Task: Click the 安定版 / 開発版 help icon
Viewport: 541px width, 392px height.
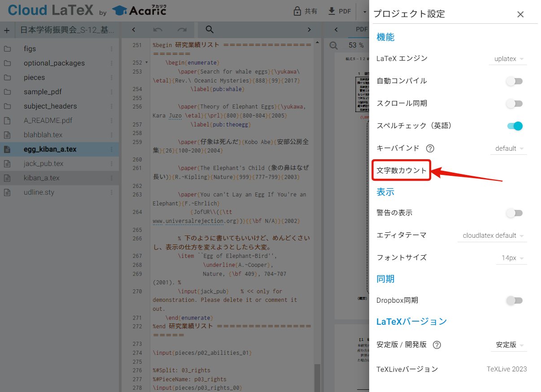Action: [436, 345]
